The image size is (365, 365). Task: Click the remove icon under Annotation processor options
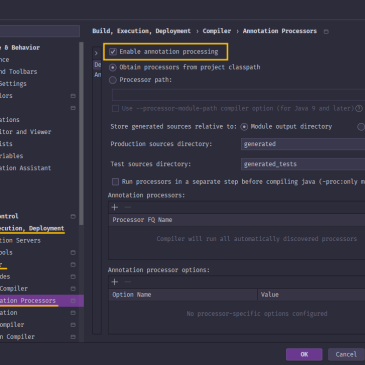[128, 282]
